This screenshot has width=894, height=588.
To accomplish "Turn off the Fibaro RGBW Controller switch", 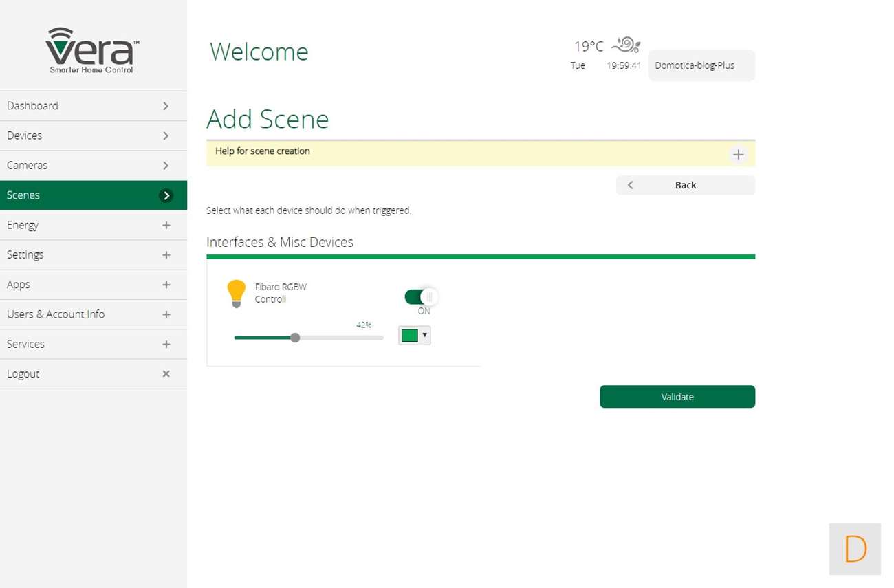I will (420, 297).
